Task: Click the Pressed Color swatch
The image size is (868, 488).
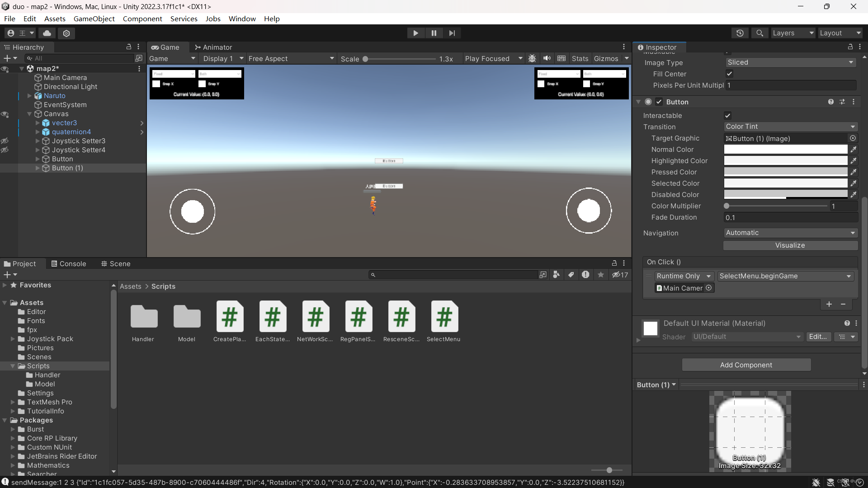Action: click(786, 172)
